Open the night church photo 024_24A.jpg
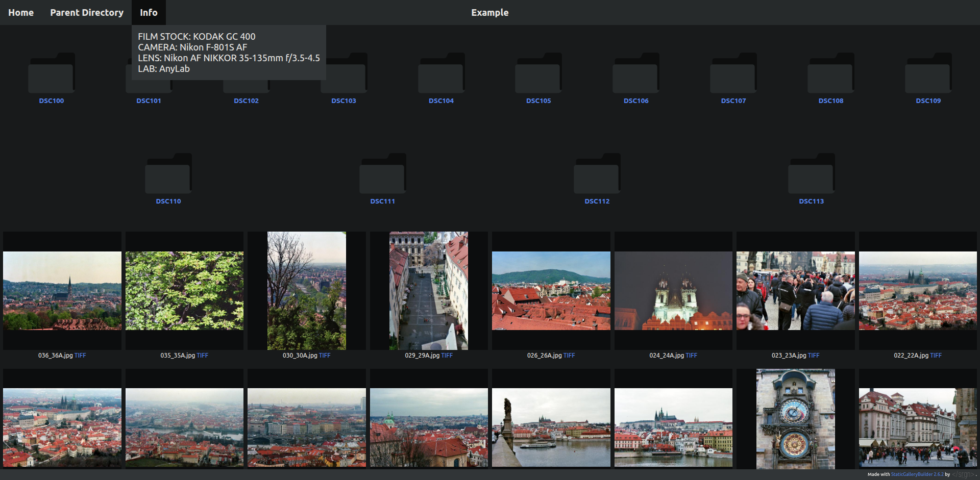The height and width of the screenshot is (480, 980). click(x=673, y=291)
